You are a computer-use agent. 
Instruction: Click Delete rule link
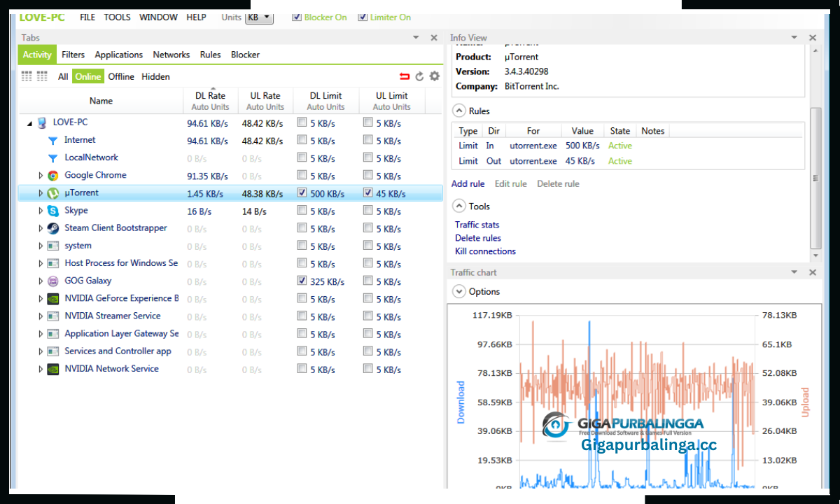pos(558,184)
